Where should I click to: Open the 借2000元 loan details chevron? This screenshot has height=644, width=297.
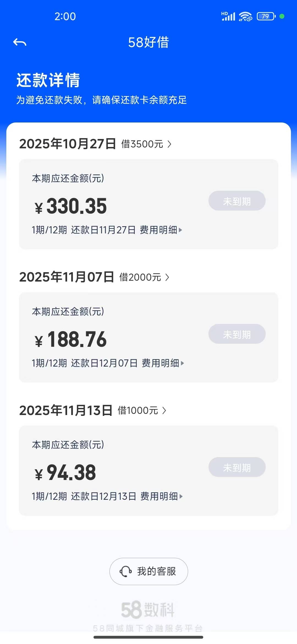pyautogui.click(x=167, y=277)
